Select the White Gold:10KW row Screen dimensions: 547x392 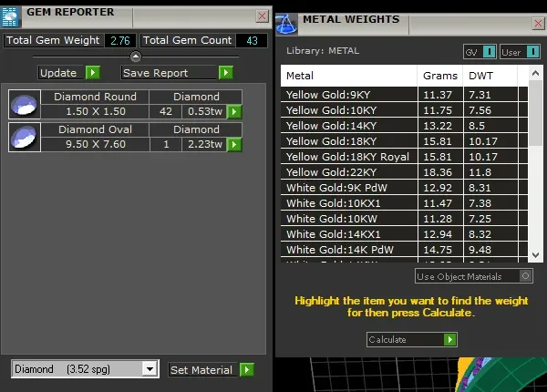[x=404, y=219]
